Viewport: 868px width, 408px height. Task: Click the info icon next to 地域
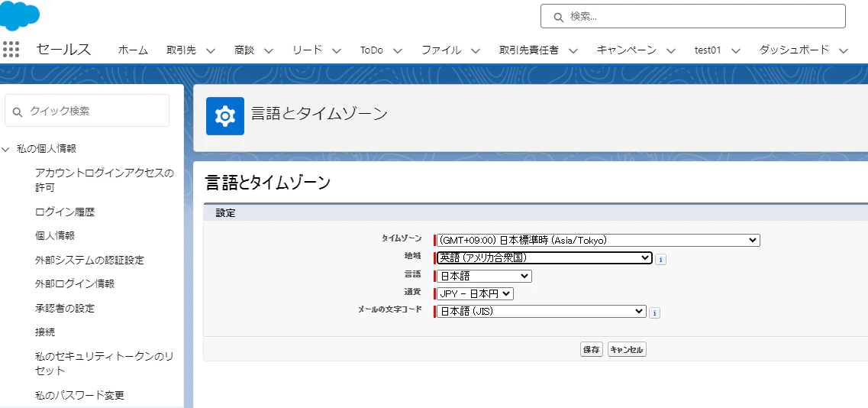660,259
